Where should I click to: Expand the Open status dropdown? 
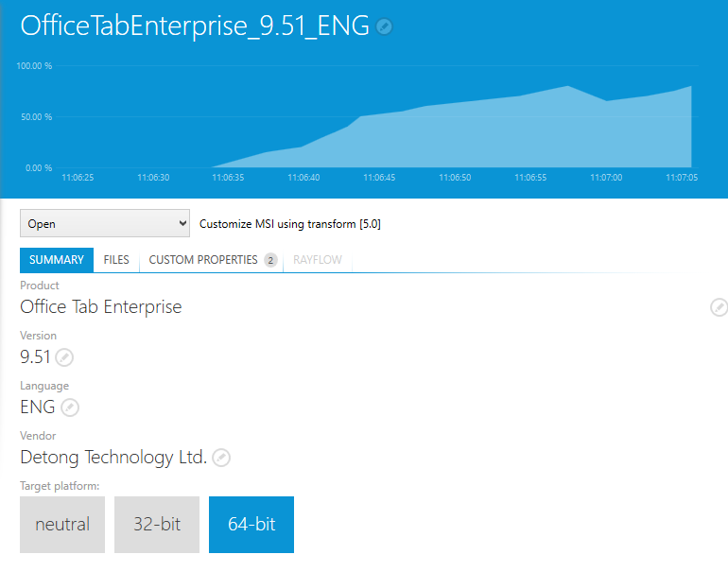105,224
